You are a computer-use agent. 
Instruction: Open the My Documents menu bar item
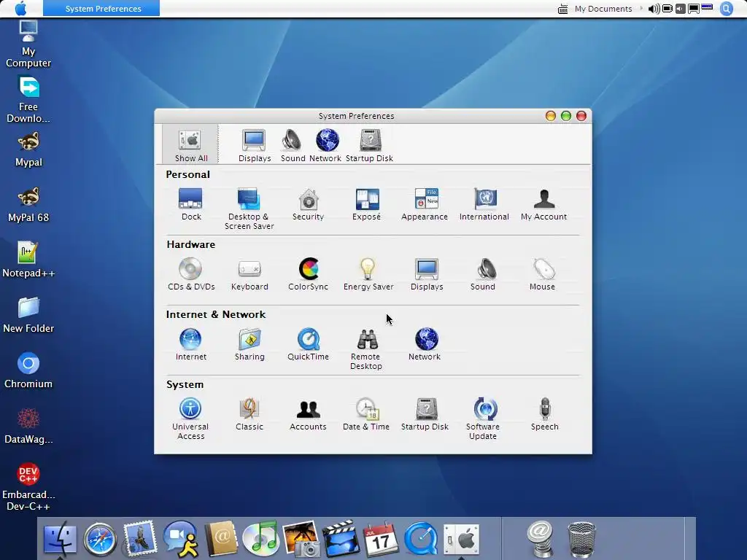point(603,9)
